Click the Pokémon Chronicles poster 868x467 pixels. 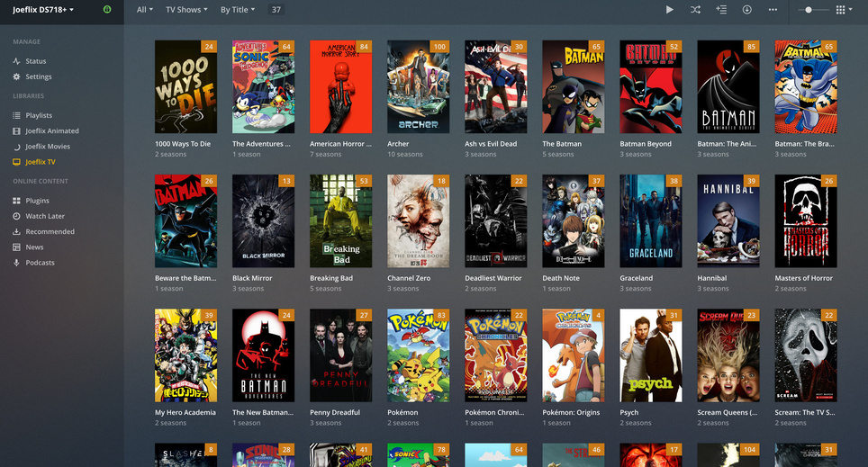click(x=496, y=355)
